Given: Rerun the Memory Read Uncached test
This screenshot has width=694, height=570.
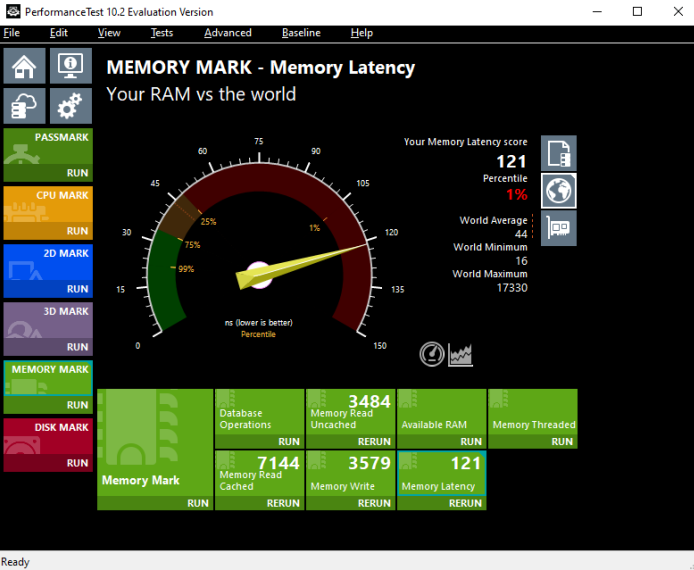Looking at the screenshot, I should [351, 442].
